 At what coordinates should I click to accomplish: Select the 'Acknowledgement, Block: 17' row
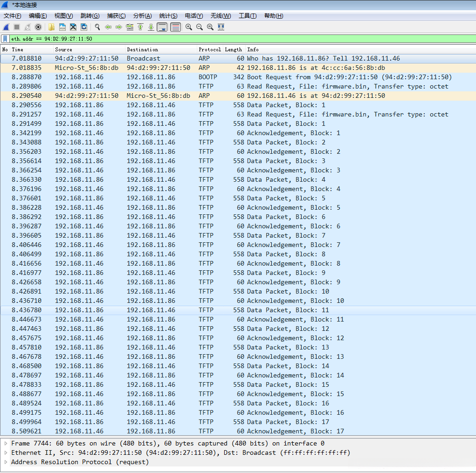point(238,431)
